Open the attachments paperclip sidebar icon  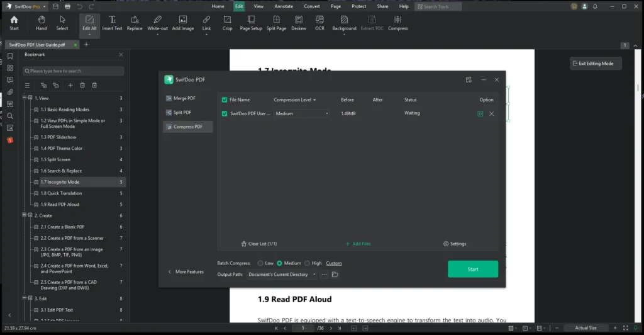(x=10, y=92)
